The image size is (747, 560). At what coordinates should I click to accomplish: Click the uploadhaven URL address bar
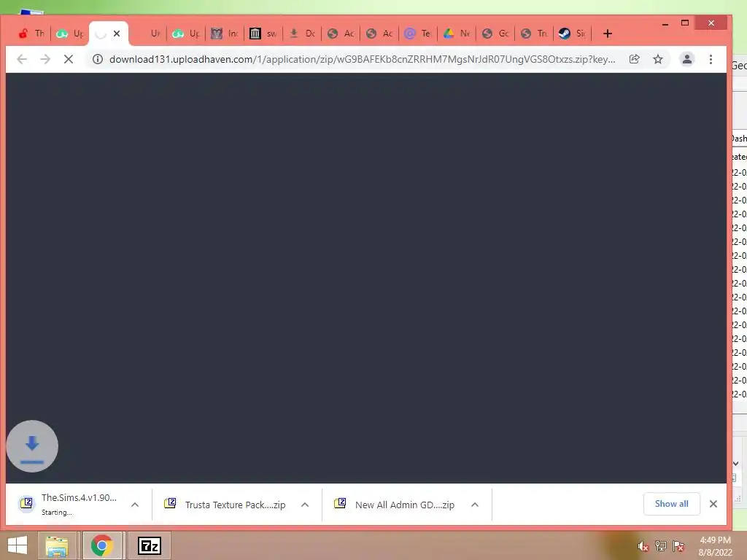[362, 59]
